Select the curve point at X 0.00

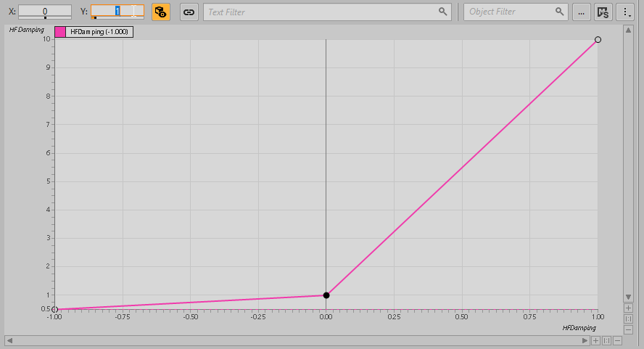(326, 295)
